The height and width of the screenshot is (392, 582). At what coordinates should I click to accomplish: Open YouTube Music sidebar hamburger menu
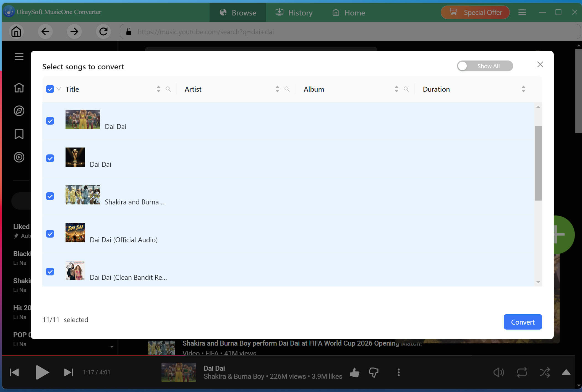point(19,57)
